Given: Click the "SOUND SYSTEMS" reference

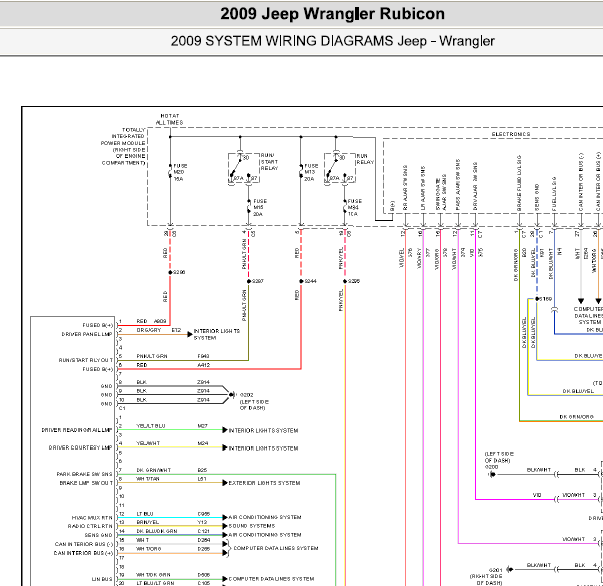Looking at the screenshot, I should pos(252,526).
